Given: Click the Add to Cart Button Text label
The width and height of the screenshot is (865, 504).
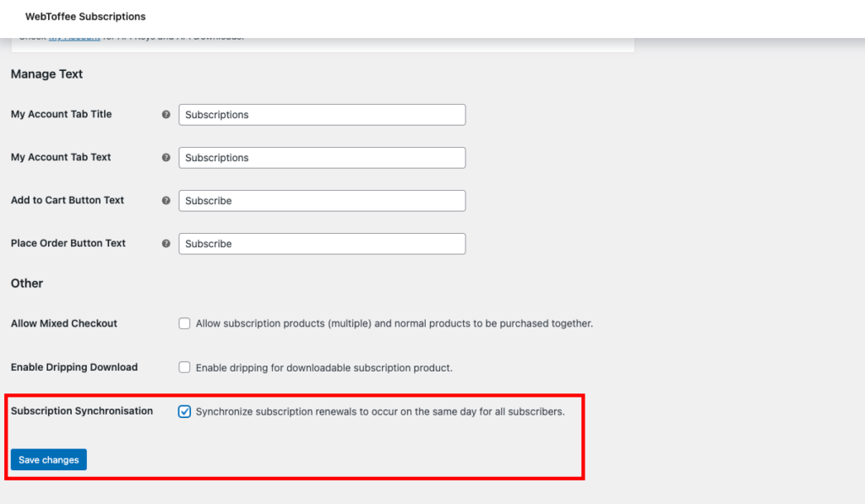Looking at the screenshot, I should tap(68, 200).
